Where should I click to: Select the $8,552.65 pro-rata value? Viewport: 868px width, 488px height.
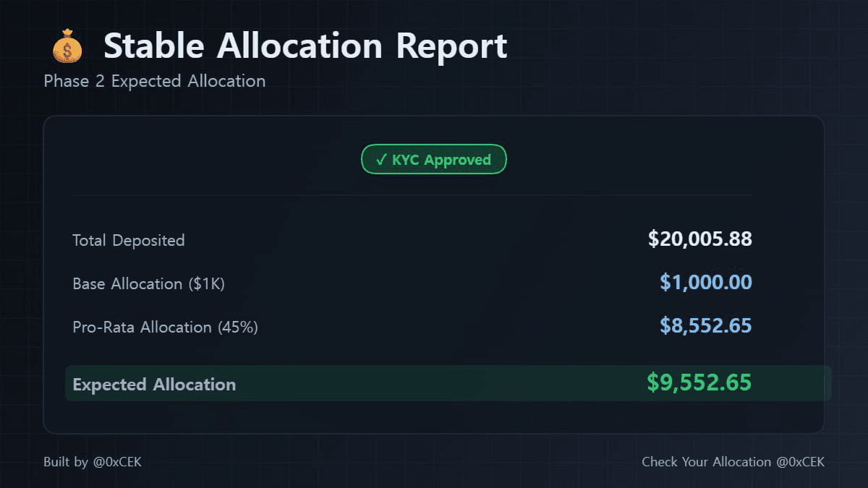click(705, 326)
